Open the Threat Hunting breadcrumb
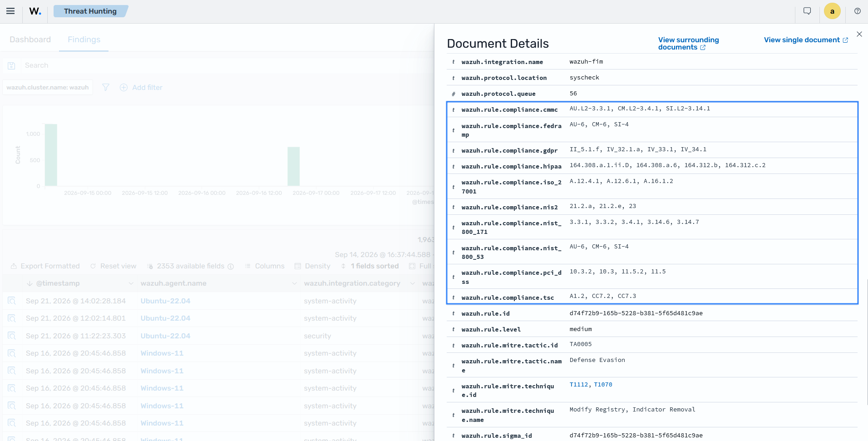The image size is (868, 441). coord(90,11)
